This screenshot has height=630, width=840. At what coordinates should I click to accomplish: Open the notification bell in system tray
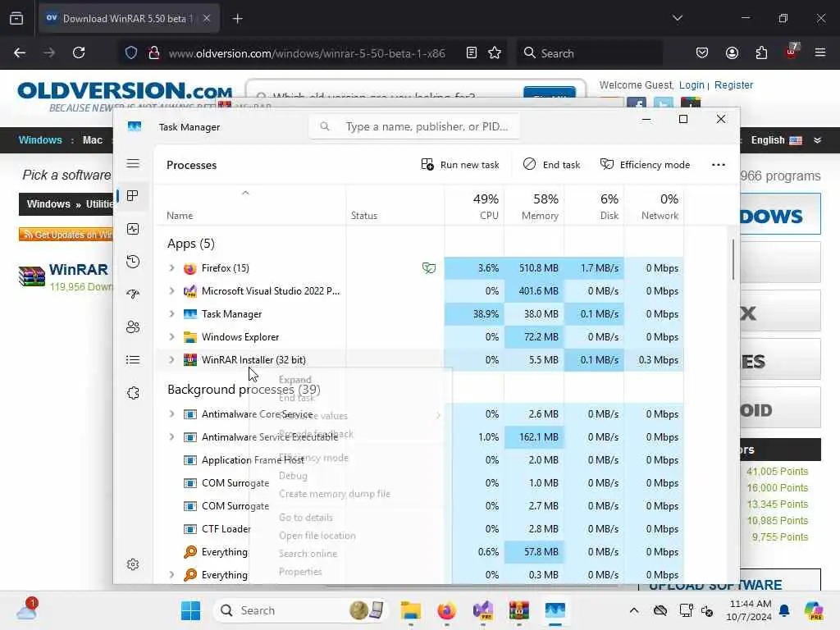(x=784, y=610)
